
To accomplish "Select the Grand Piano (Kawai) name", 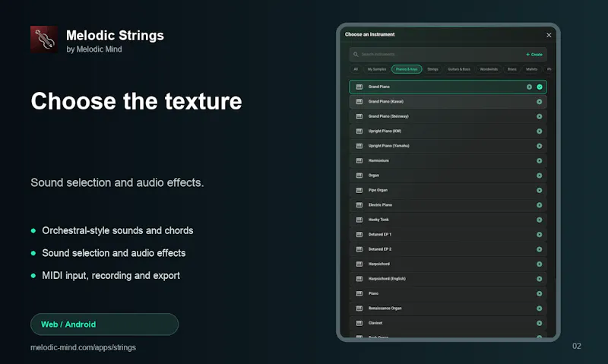I will 386,102.
